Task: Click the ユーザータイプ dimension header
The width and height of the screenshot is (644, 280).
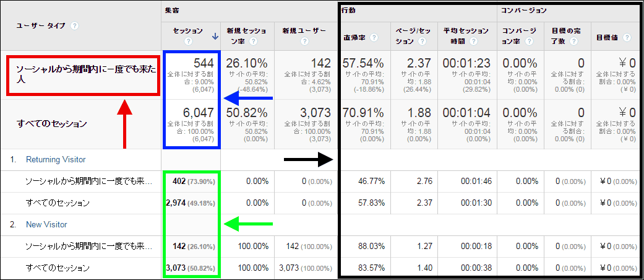Action: pyautogui.click(x=41, y=25)
